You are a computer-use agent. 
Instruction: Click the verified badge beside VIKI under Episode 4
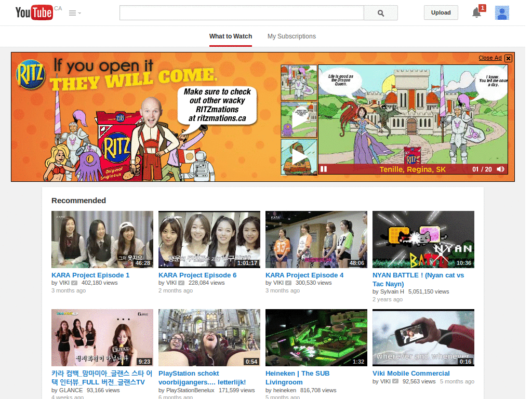pyautogui.click(x=288, y=283)
